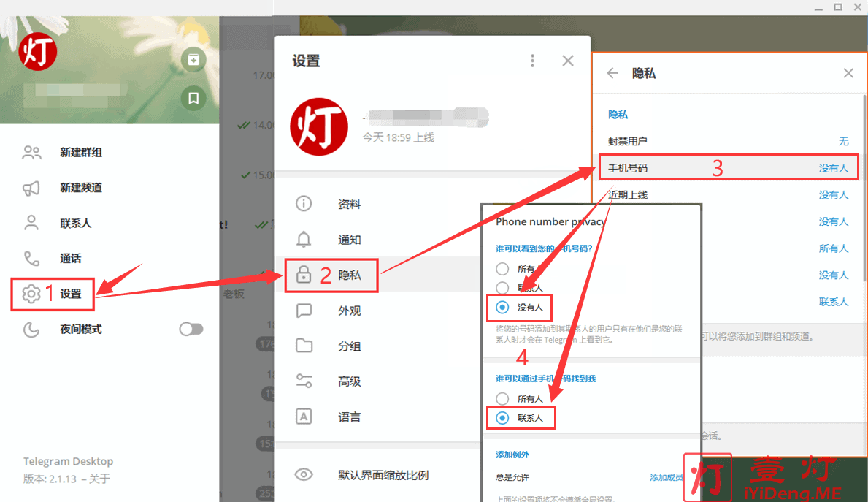Click the 通知 bell icon
The height and width of the screenshot is (502, 868).
click(x=304, y=240)
